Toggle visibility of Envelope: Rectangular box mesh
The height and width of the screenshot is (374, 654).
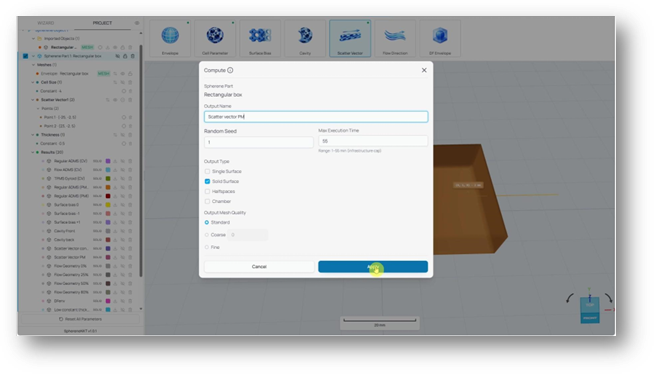coord(123,73)
